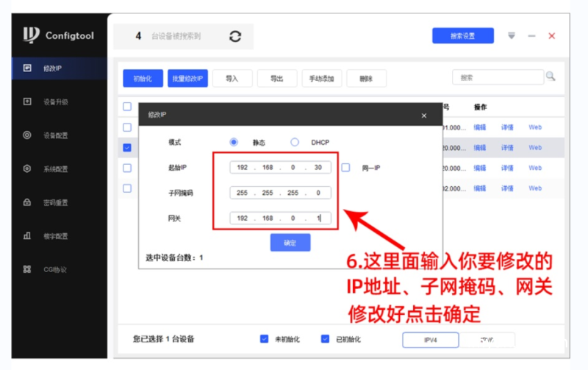Viewport: 588px width, 370px height.
Task: Select the DHCP mode radio button
Action: pos(295,142)
